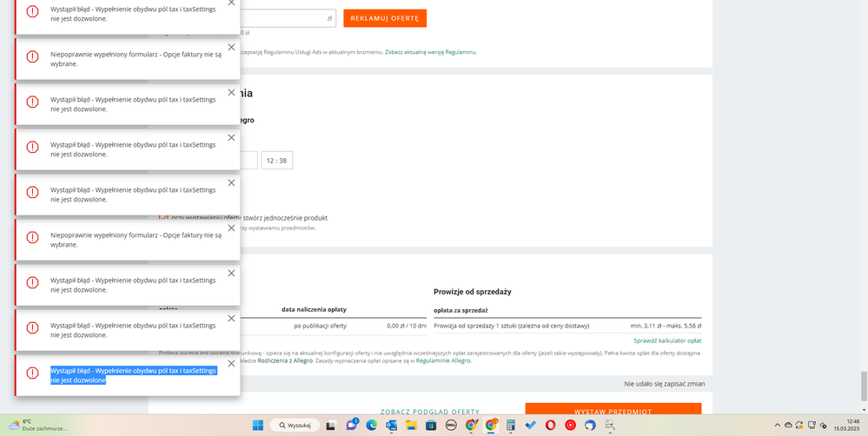Viewport: 868px width, 436px height.
Task: Launch Opera browser from the taskbar
Action: point(550,426)
